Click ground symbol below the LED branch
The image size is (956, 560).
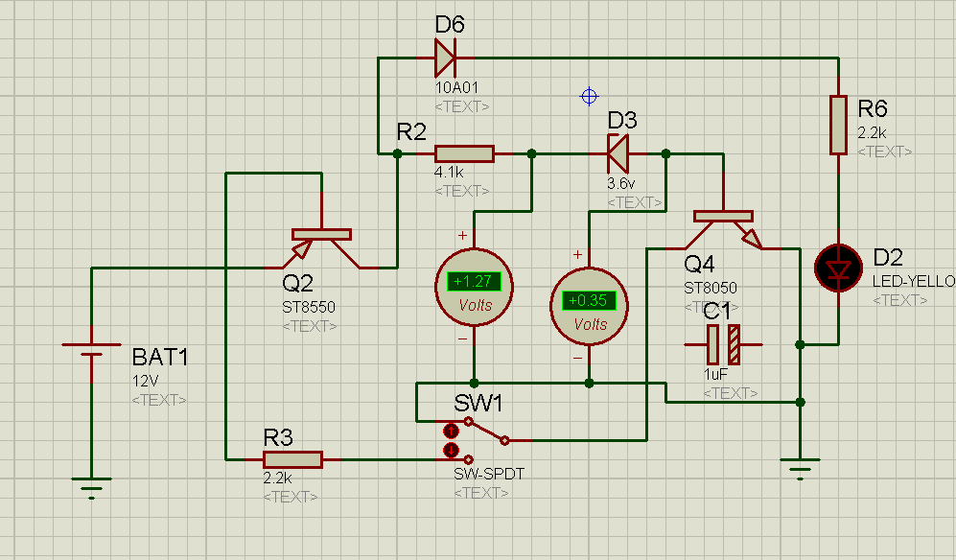(800, 469)
